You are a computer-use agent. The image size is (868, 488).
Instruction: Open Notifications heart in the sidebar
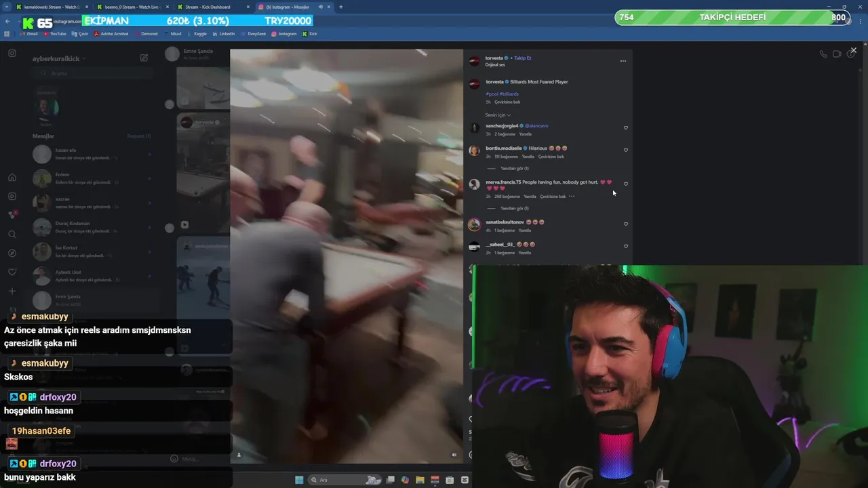(12, 272)
